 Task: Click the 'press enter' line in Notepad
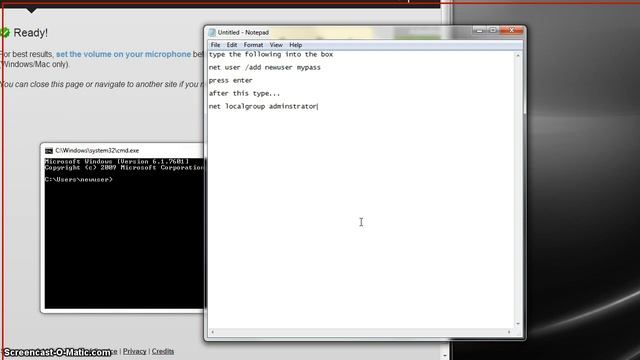(x=231, y=80)
